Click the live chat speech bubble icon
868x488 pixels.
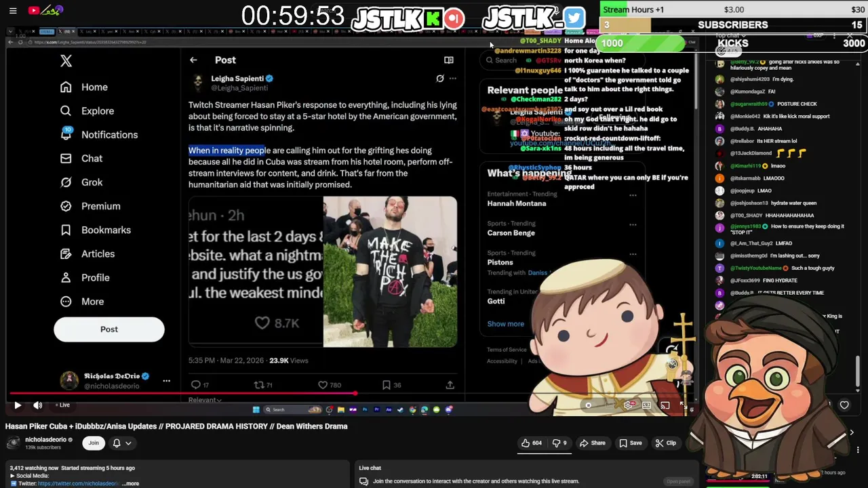363,481
